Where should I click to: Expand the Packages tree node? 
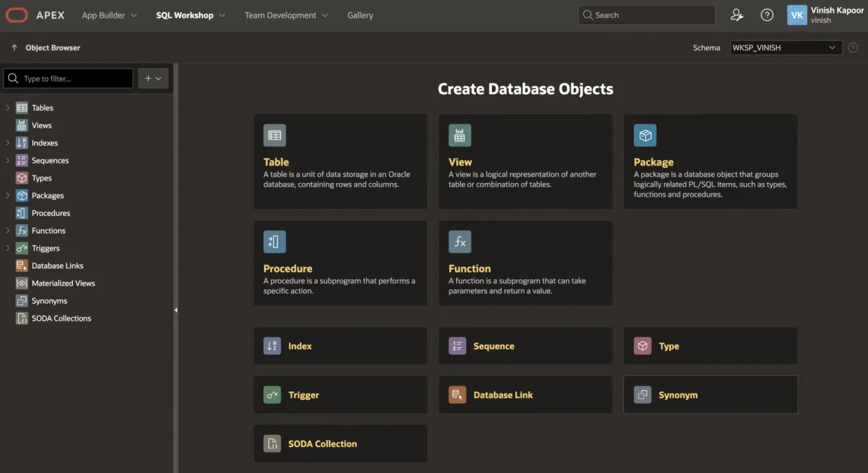pyautogui.click(x=8, y=196)
